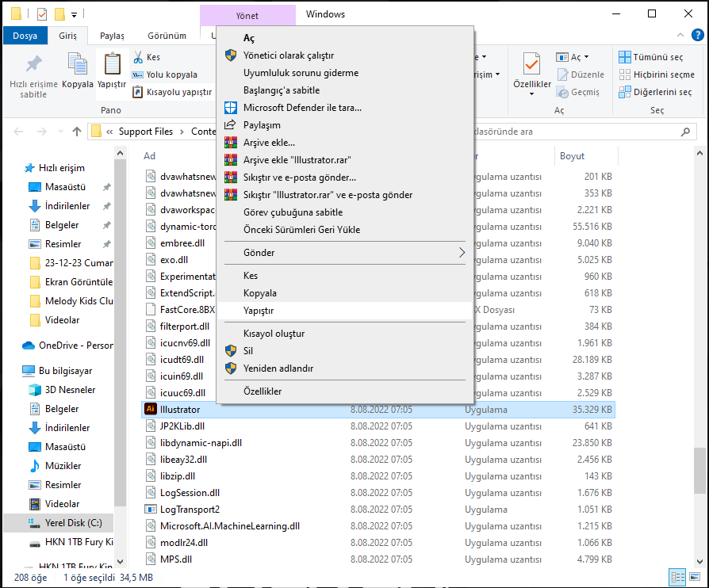Image resolution: width=709 pixels, height=588 pixels.
Task: Click Tümünü seç in ribbon
Action: point(650,57)
